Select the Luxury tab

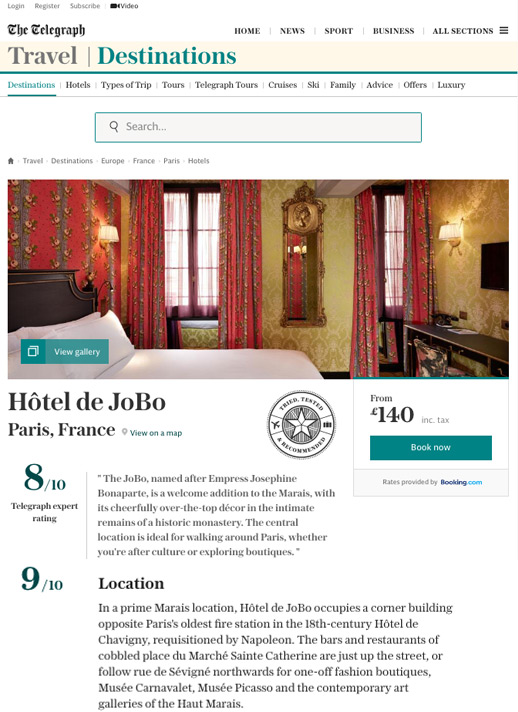[x=451, y=85]
